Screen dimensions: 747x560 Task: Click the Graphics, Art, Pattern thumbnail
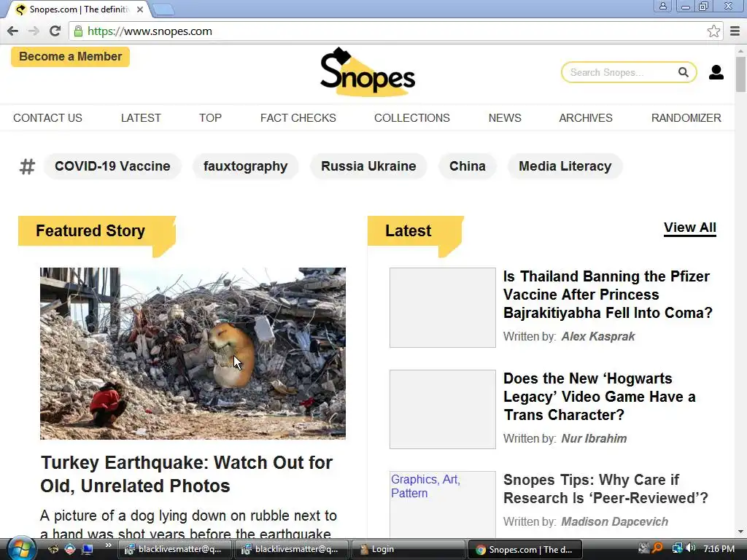pos(443,505)
